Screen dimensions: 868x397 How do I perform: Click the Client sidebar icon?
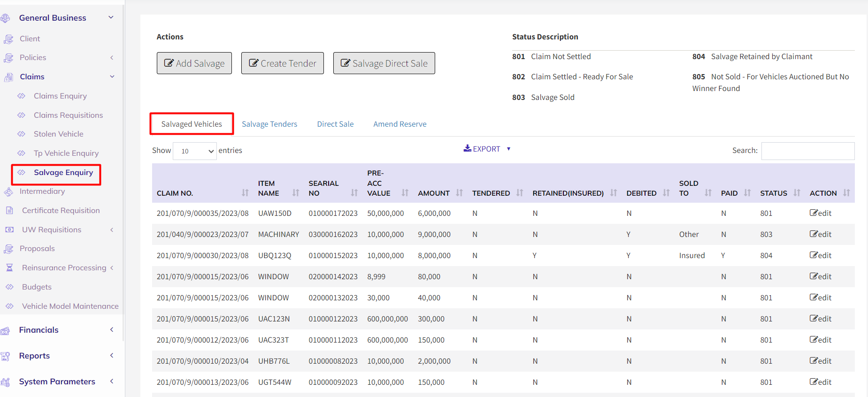tap(8, 39)
